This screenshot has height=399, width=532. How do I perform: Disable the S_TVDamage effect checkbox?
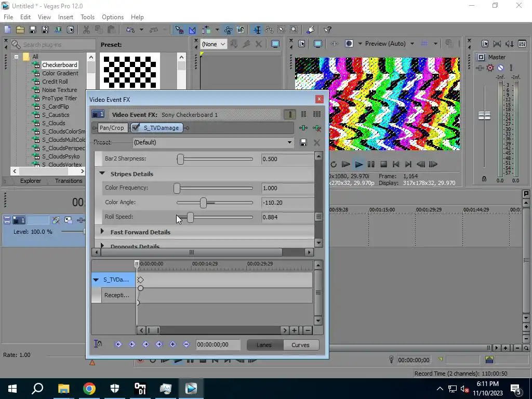(x=136, y=128)
